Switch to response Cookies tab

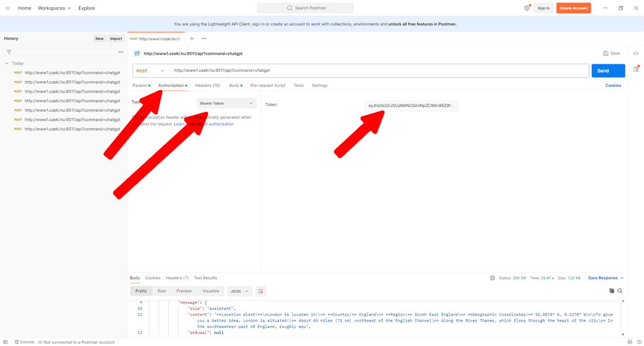pos(153,278)
